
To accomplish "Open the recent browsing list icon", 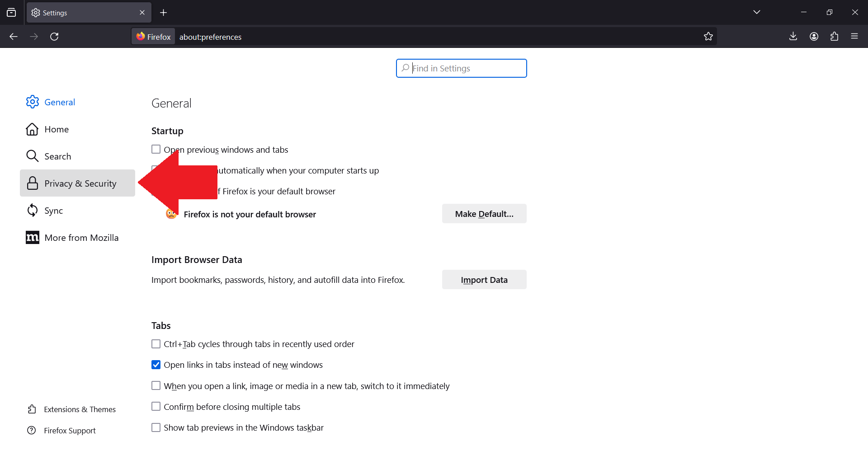I will [x=11, y=13].
